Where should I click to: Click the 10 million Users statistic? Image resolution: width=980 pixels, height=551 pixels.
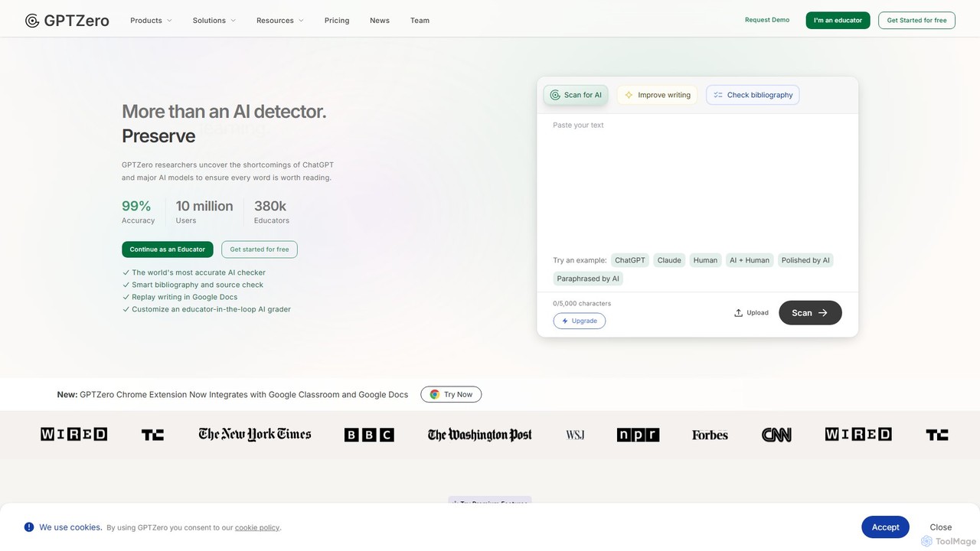click(x=204, y=212)
